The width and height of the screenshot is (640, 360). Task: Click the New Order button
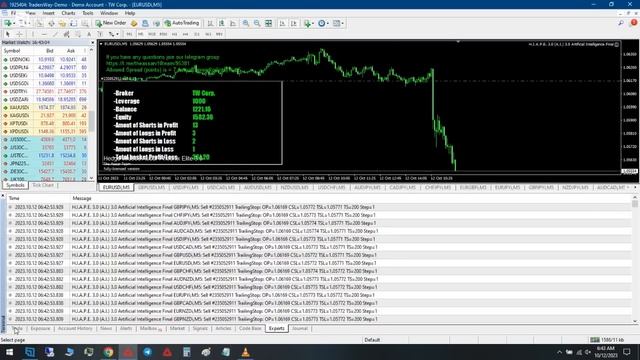click(x=111, y=23)
